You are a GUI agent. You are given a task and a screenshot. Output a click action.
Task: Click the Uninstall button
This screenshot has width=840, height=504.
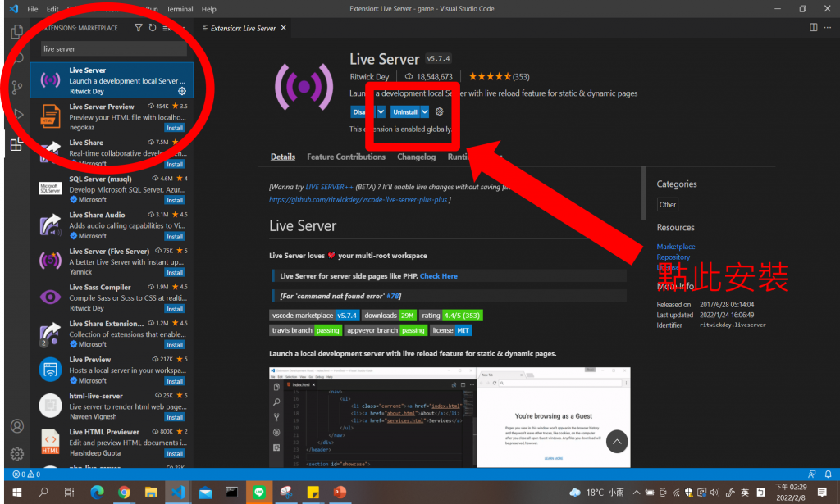405,111
